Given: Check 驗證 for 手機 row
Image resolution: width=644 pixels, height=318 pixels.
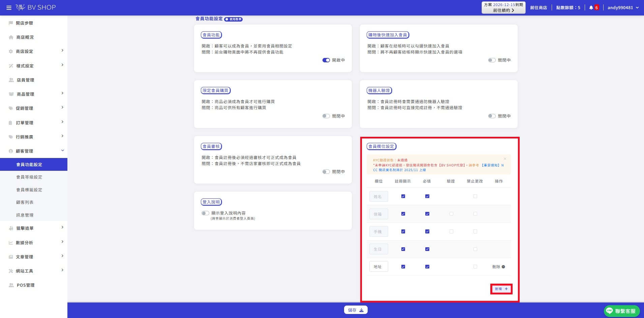Looking at the screenshot, I should [x=451, y=231].
